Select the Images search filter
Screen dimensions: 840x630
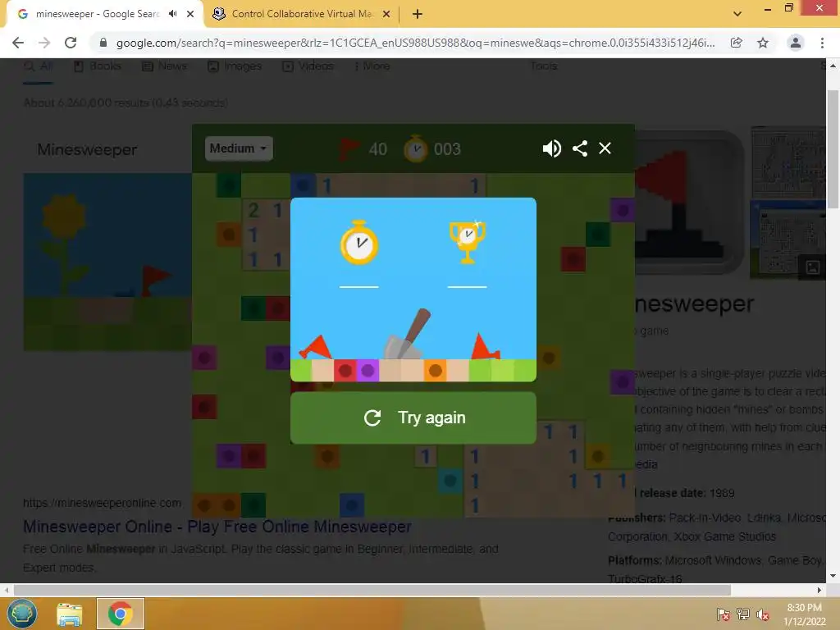(x=235, y=66)
